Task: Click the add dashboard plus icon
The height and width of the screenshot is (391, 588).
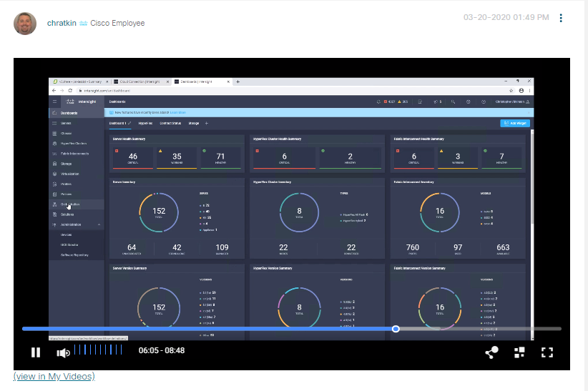Action: 207,123
